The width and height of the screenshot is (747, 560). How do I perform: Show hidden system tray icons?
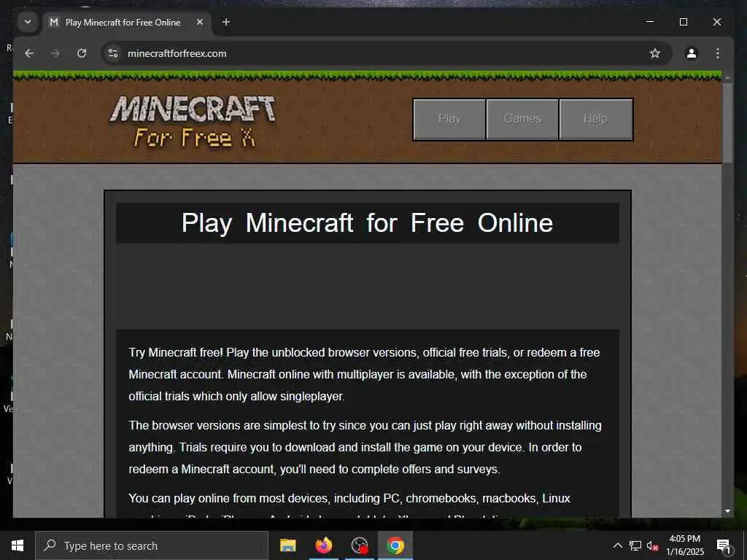617,545
